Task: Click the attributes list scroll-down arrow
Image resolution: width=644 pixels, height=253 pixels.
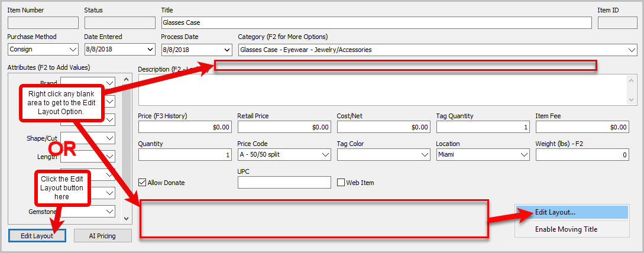Action: point(126,219)
